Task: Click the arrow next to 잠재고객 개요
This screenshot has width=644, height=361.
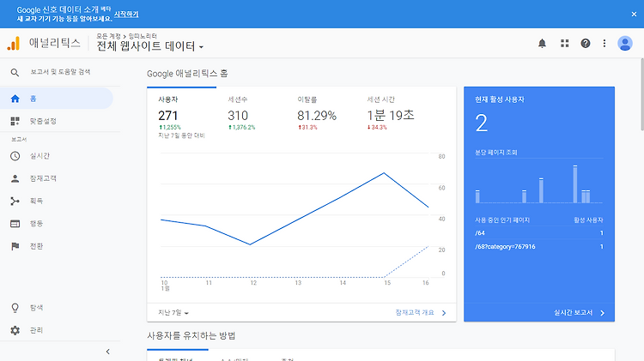Action: 444,313
